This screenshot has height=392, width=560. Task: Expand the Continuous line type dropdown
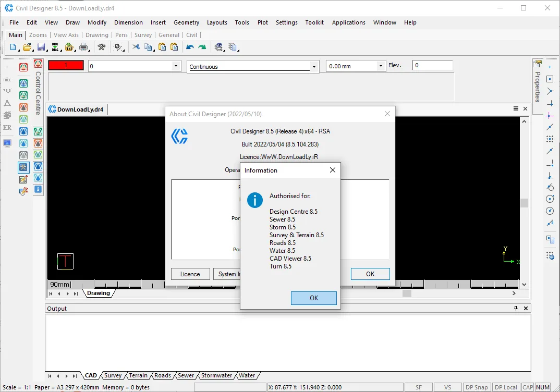[x=314, y=67]
